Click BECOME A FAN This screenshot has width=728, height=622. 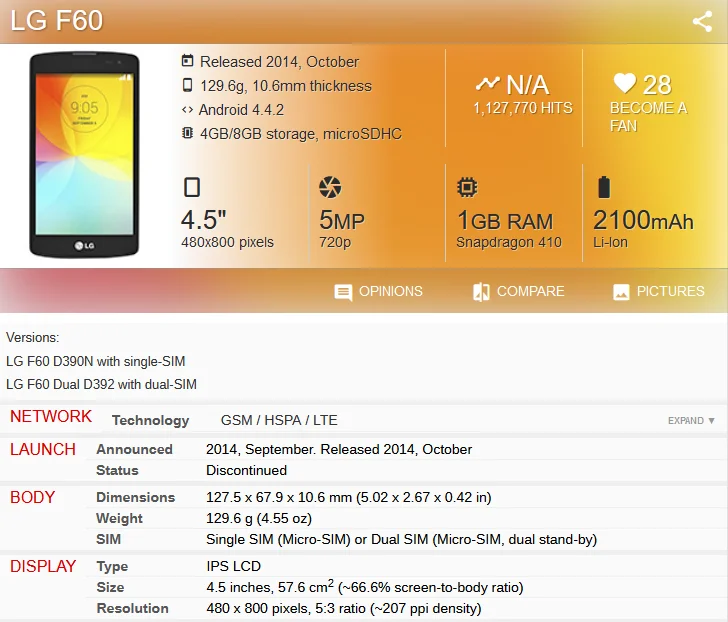pyautogui.click(x=648, y=117)
